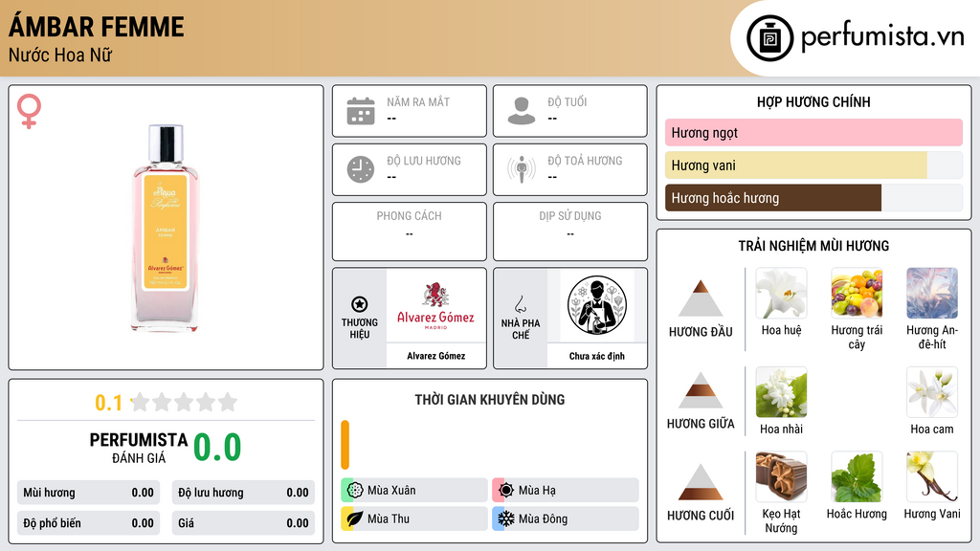Click the Dịp sử dụng info box
The image size is (980, 551).
(570, 231)
